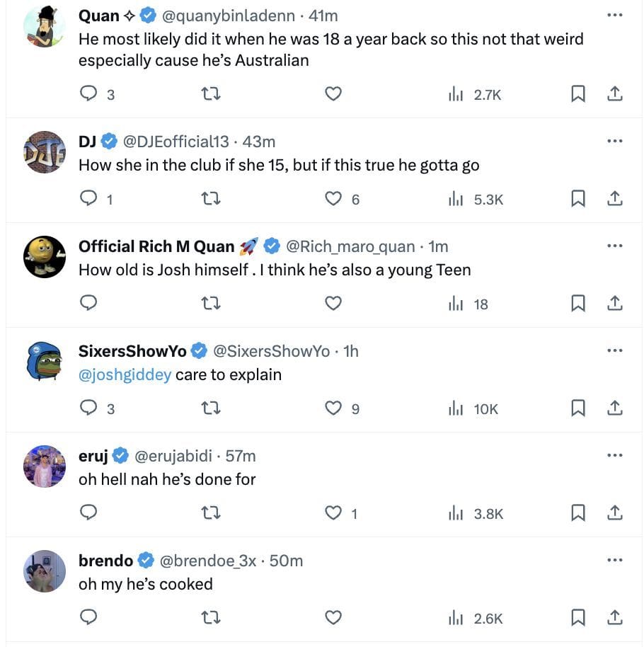
Task: Open more options on Quan's tweet
Action: [x=615, y=16]
